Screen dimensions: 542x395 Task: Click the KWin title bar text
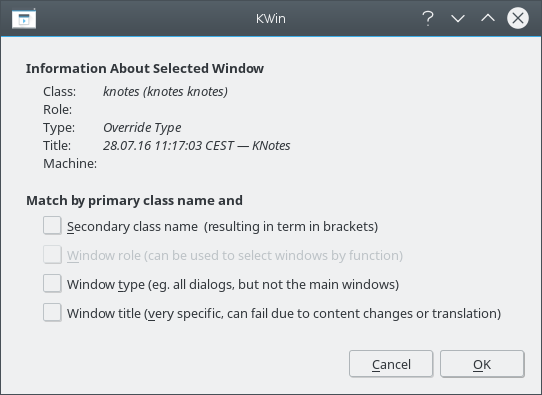(271, 19)
